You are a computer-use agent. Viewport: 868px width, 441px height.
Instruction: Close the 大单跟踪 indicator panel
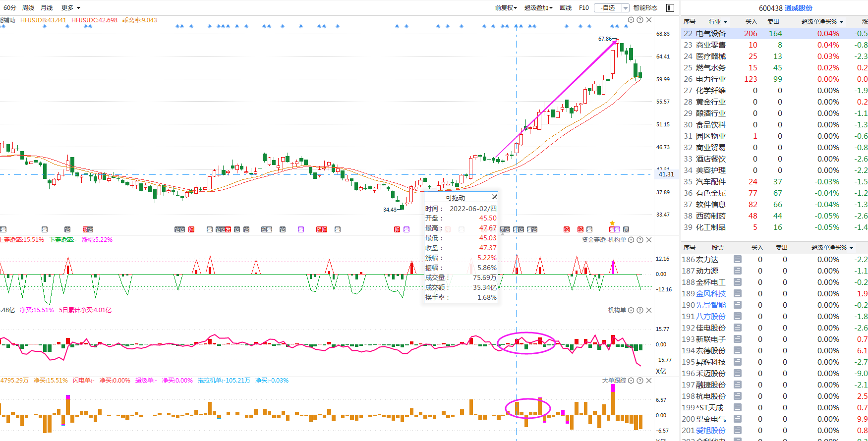pos(649,381)
